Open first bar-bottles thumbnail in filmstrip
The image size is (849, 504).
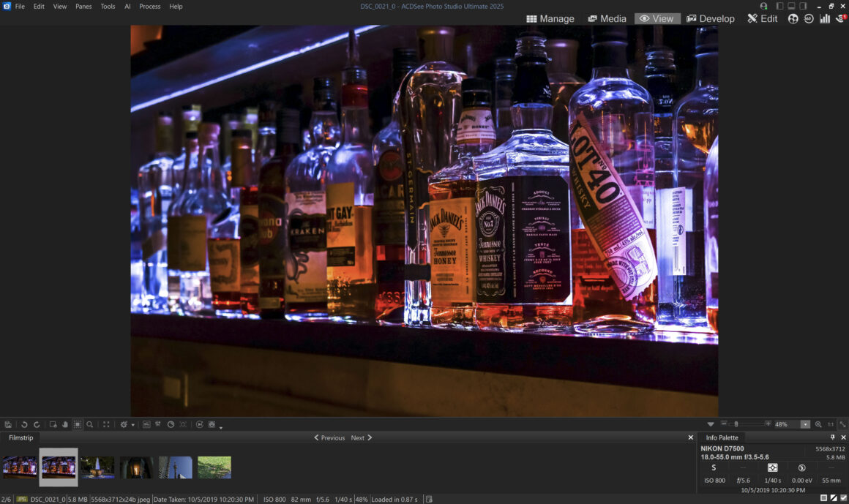[20, 467]
